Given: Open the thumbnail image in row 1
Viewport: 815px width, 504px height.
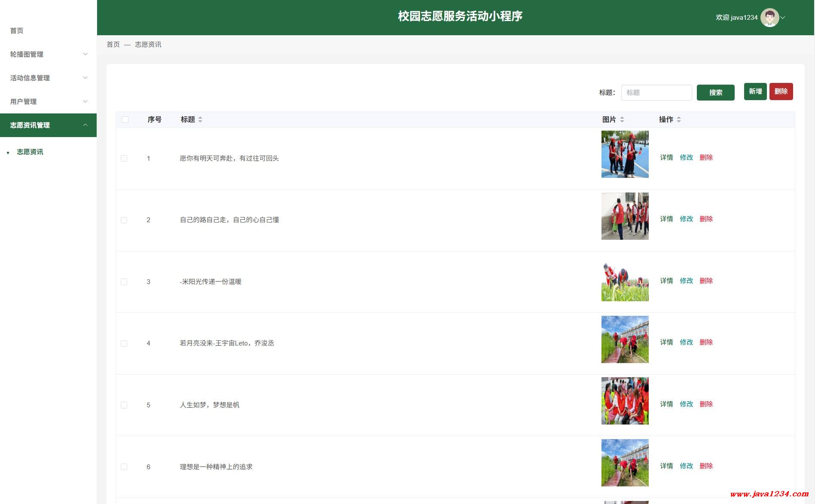Looking at the screenshot, I should click(x=625, y=154).
